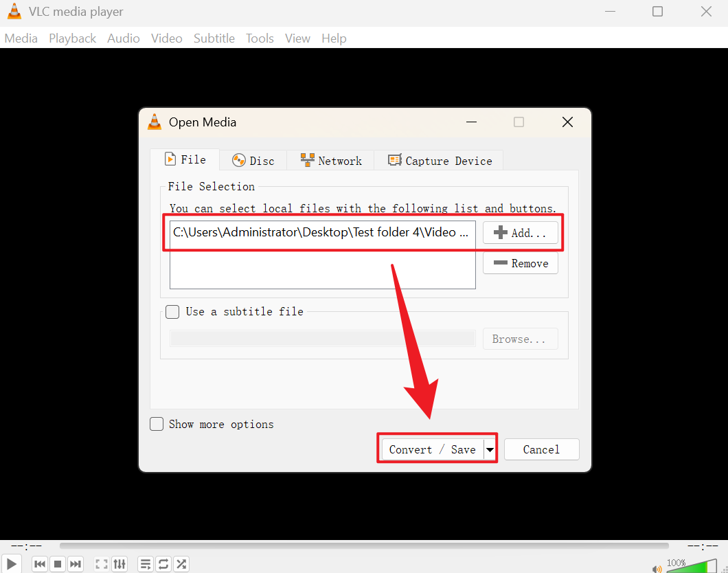
Task: Enable random shuffle playback icon
Action: [x=181, y=564]
